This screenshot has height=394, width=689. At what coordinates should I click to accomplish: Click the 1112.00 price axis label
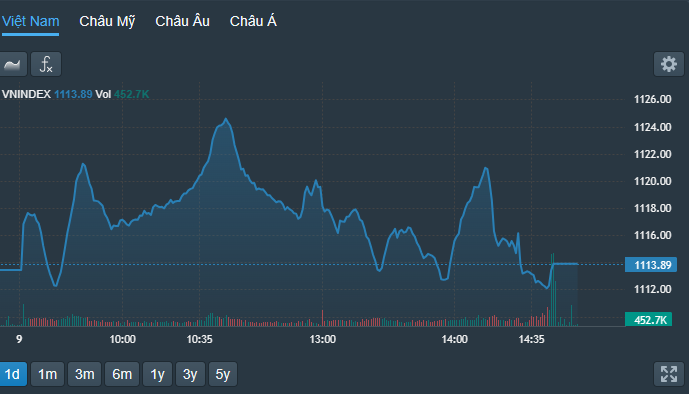(653, 289)
